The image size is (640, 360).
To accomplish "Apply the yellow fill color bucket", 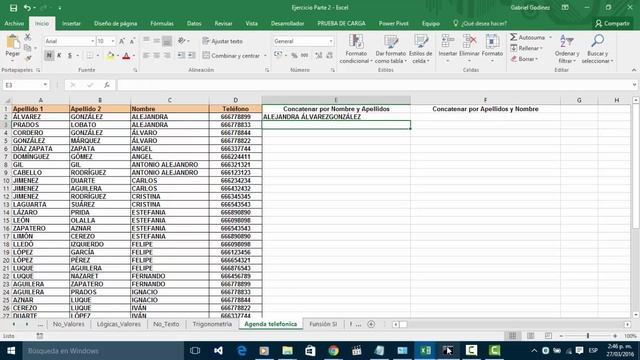I will [110, 56].
